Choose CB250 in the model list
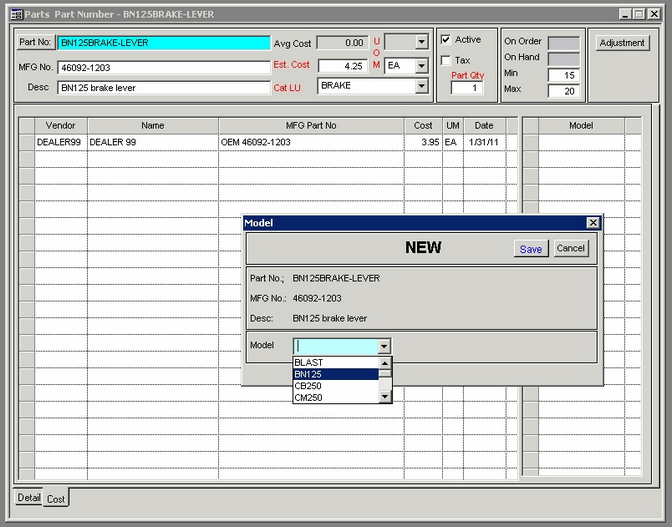 [335, 386]
